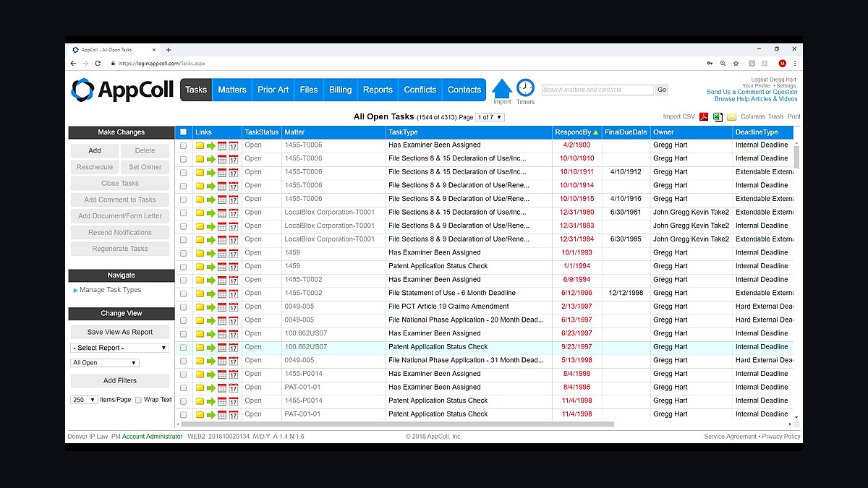Open folder icon for task due 12/31/1980
Image resolution: width=868 pixels, height=488 pixels.
(200, 213)
